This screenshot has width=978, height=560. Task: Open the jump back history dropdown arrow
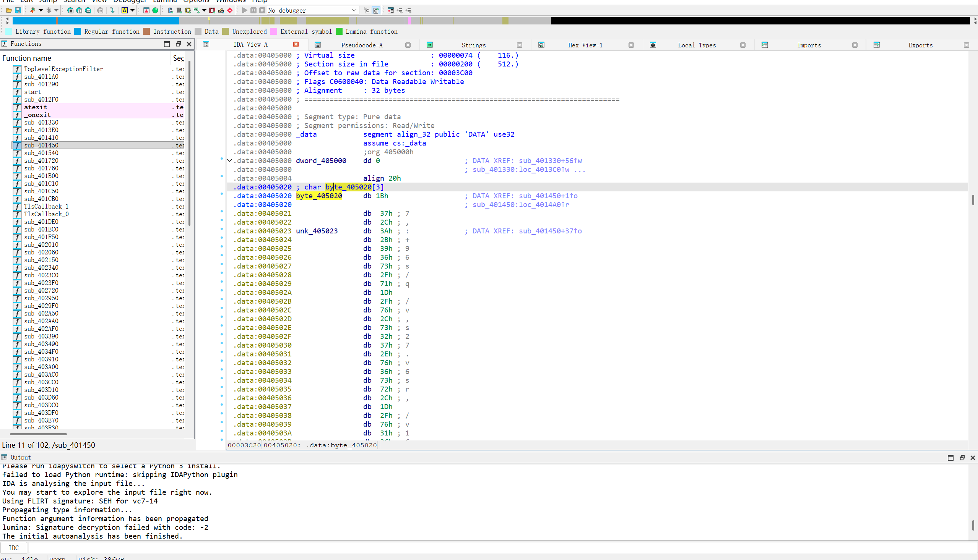click(x=41, y=10)
